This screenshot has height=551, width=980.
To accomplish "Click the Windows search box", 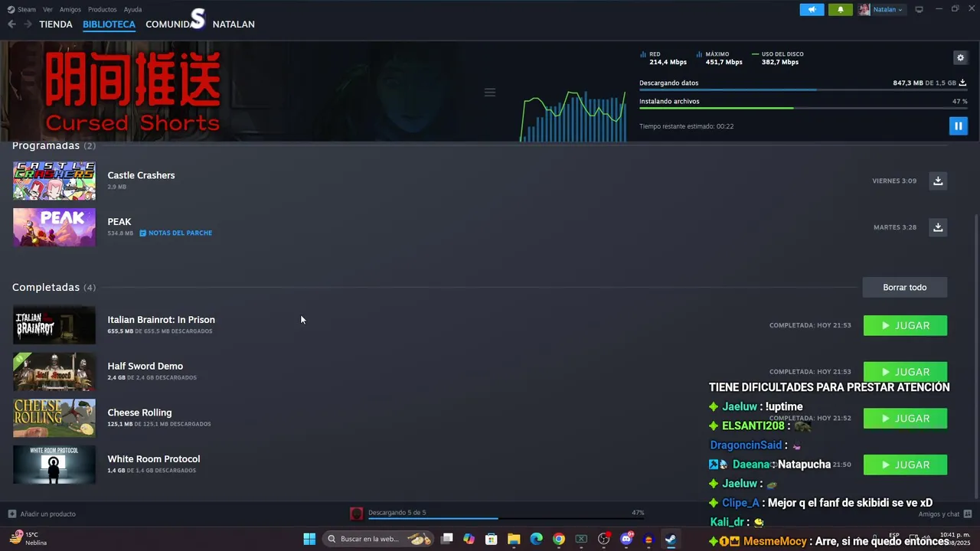I will click(377, 539).
